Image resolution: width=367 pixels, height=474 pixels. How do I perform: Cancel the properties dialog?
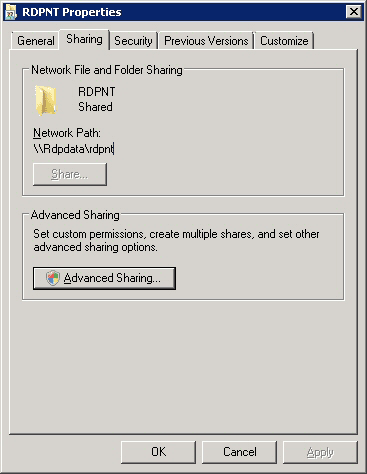tap(239, 452)
